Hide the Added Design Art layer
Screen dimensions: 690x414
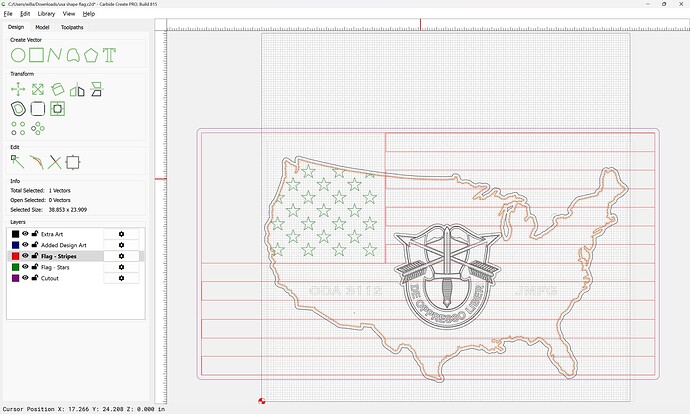point(25,245)
